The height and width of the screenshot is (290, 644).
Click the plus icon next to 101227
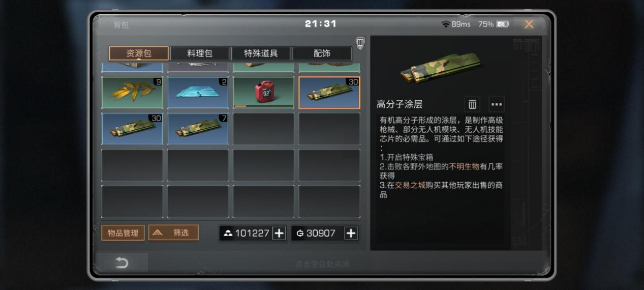(279, 233)
